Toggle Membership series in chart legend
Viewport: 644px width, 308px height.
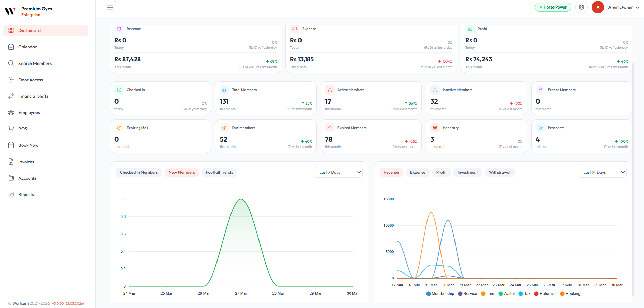(440, 294)
